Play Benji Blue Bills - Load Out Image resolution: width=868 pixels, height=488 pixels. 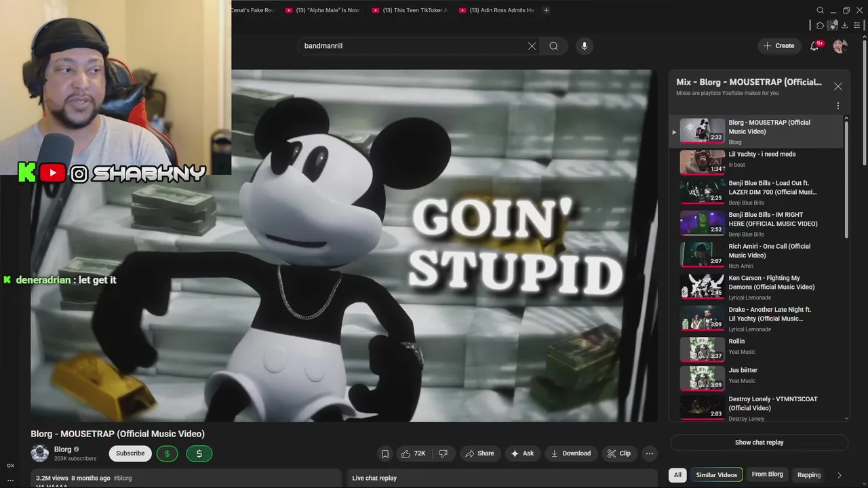point(756,192)
